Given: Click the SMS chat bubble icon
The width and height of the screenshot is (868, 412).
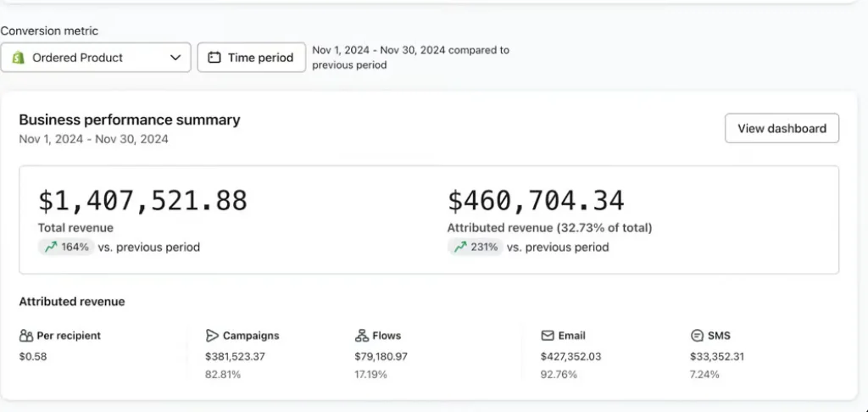Looking at the screenshot, I should click(x=697, y=336).
